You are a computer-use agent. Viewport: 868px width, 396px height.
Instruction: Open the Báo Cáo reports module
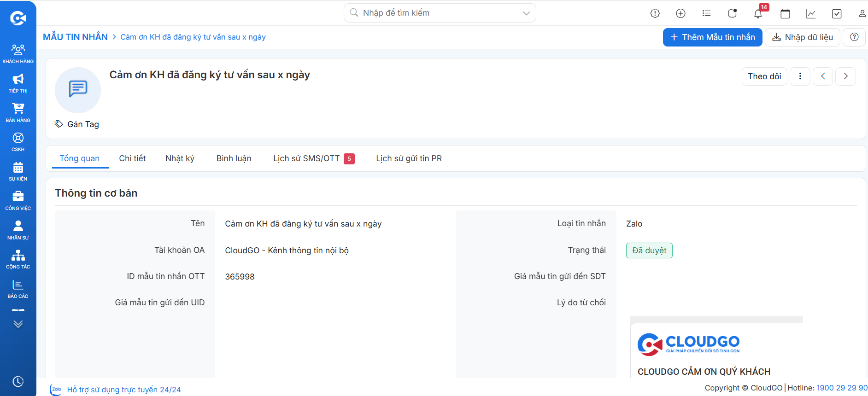18,289
